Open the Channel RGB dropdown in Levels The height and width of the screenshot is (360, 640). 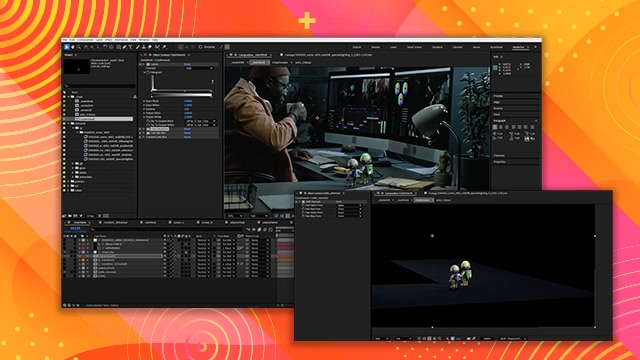point(200,68)
